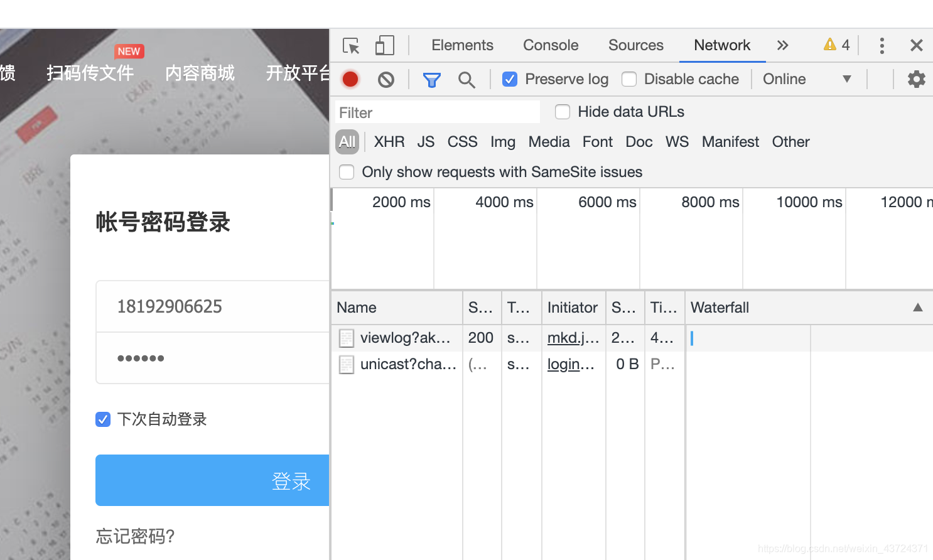The image size is (933, 560).
Task: Click the 0 B size cell
Action: (x=627, y=364)
